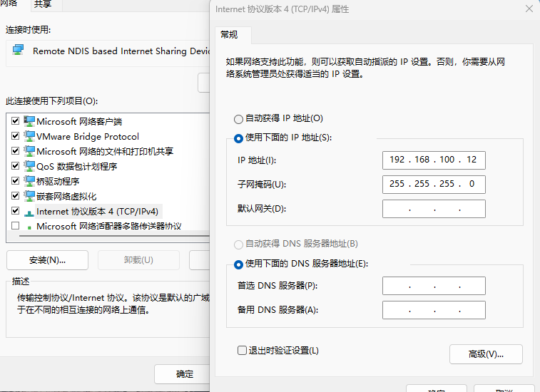The image size is (540, 392).
Task: Click the QoS 数据包计划程序 item icon
Action: 29,166
